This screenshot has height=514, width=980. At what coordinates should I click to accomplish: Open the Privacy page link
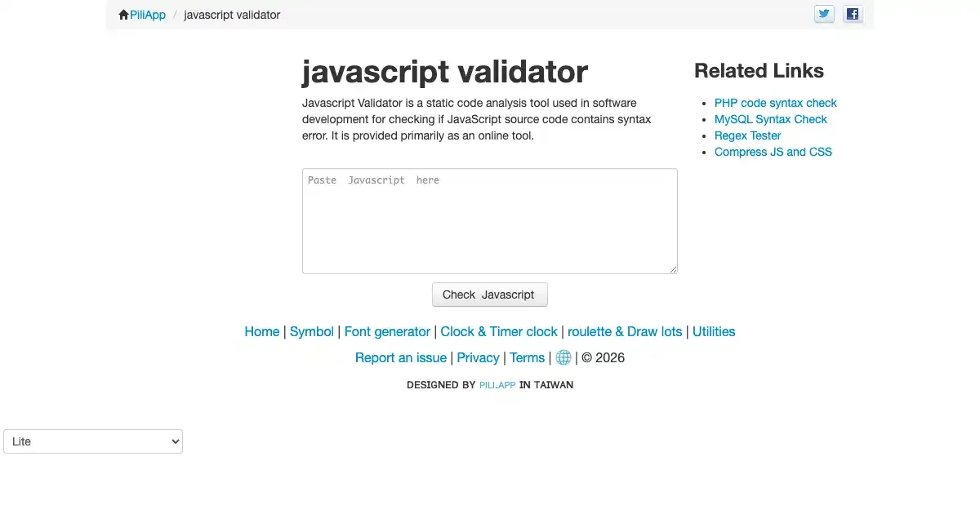tap(478, 357)
